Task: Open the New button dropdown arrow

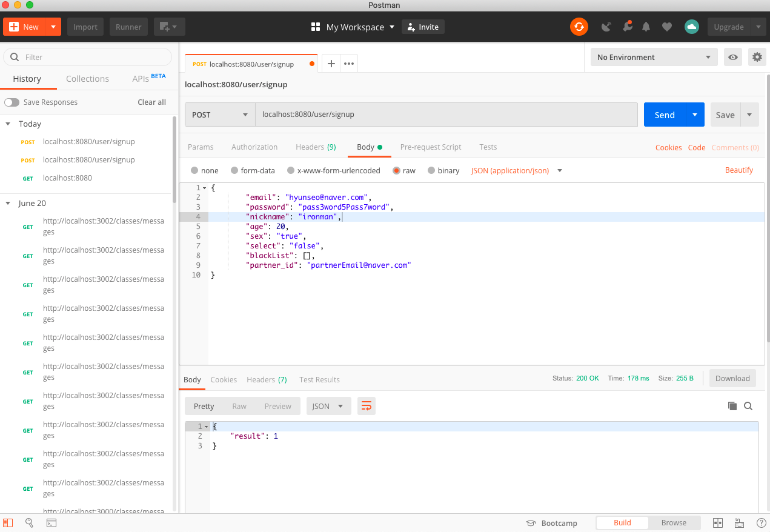Action: [53, 27]
